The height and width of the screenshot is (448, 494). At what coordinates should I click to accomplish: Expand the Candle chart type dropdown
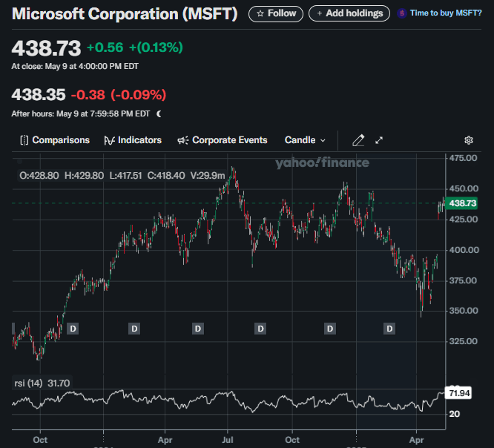(x=304, y=140)
